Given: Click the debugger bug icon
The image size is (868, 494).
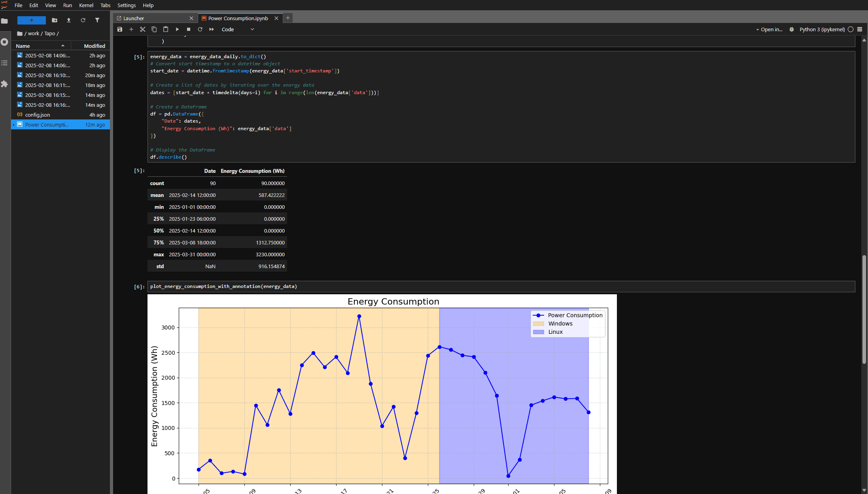Looking at the screenshot, I should [x=792, y=29].
